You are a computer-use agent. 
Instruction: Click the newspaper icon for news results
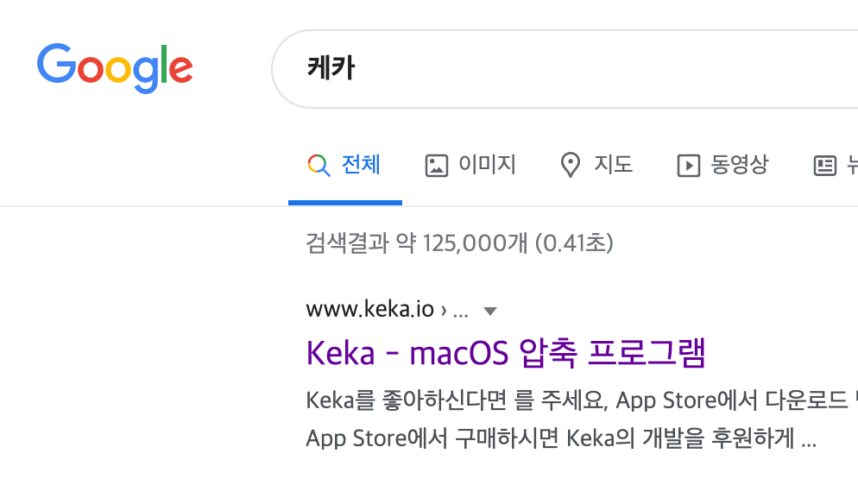pyautogui.click(x=825, y=165)
